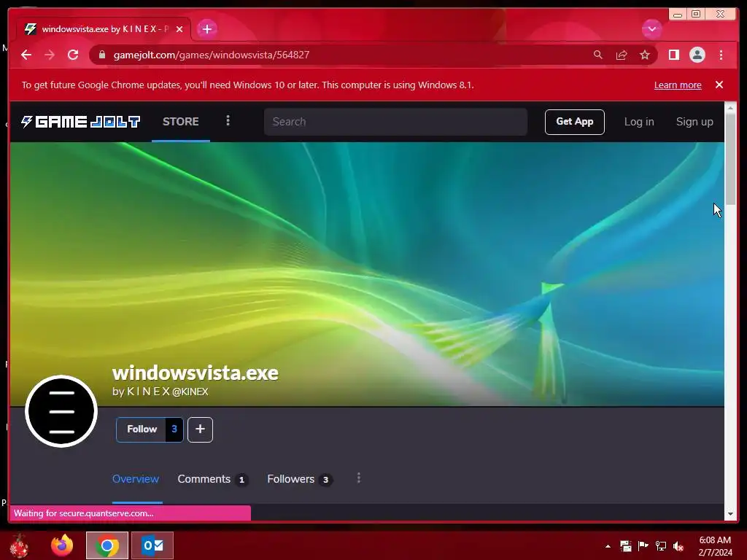Image resolution: width=747 pixels, height=560 pixels.
Task: Click the address bar search magnifier icon
Action: (598, 55)
